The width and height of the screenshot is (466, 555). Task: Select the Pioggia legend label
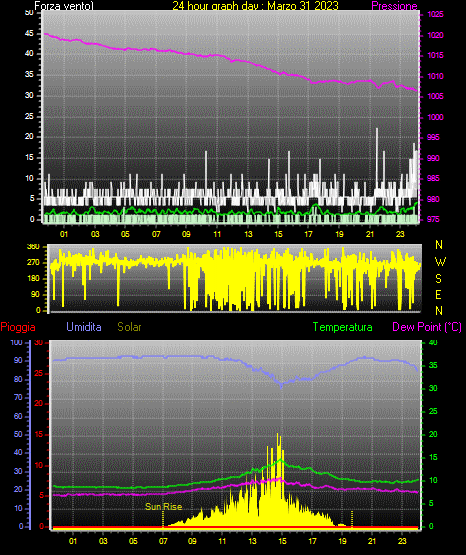(x=18, y=327)
